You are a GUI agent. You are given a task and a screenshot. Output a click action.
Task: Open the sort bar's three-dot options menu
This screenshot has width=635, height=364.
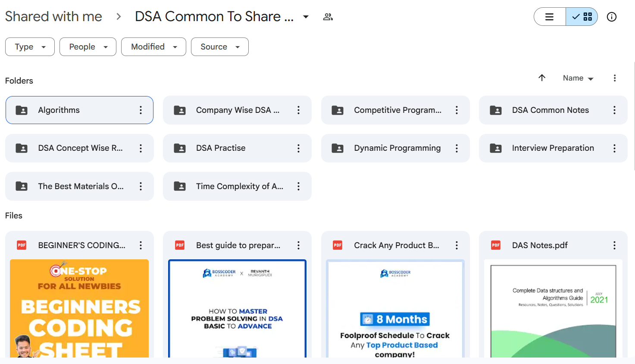click(x=614, y=78)
